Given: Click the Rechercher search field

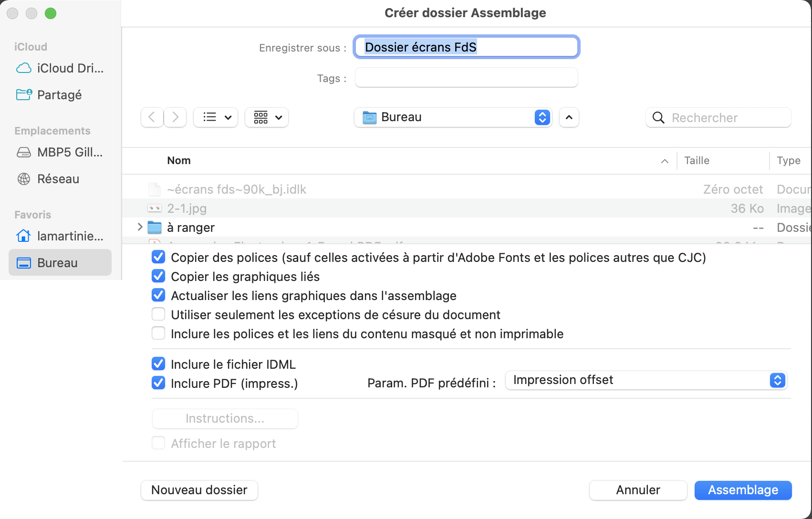Looking at the screenshot, I should (718, 118).
